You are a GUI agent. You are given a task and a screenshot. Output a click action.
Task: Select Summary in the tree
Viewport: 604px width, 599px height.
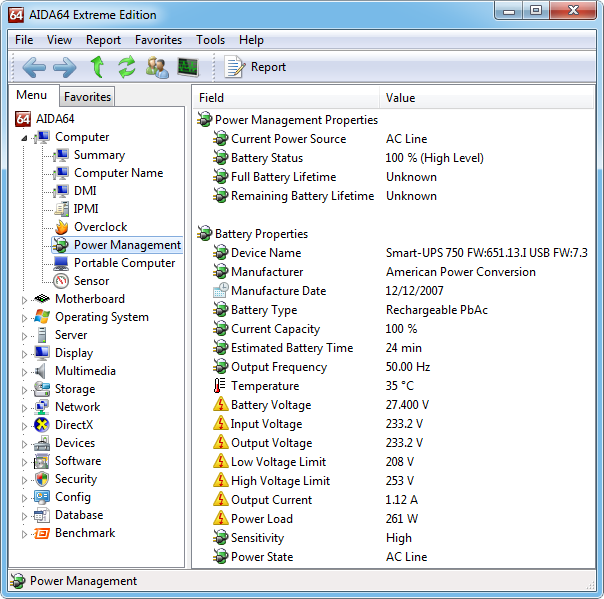click(x=99, y=155)
